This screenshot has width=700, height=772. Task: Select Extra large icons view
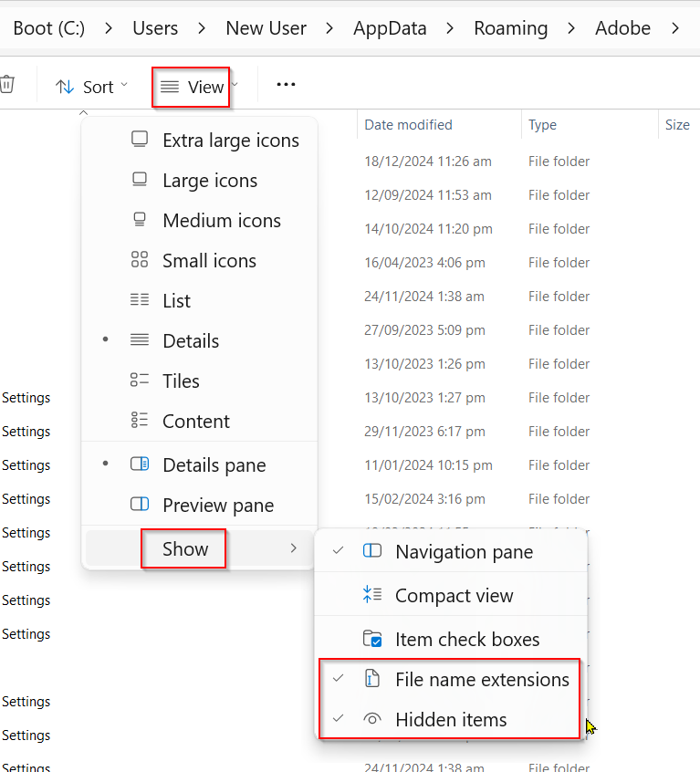point(199,141)
